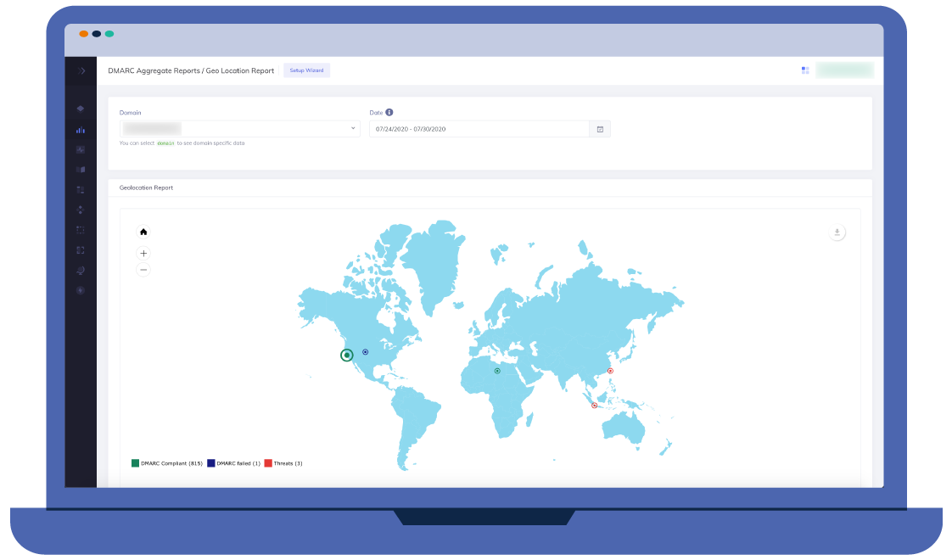Viewport: 952px width, 560px height.
Task: Download the geolocation map via download icon
Action: 837,231
